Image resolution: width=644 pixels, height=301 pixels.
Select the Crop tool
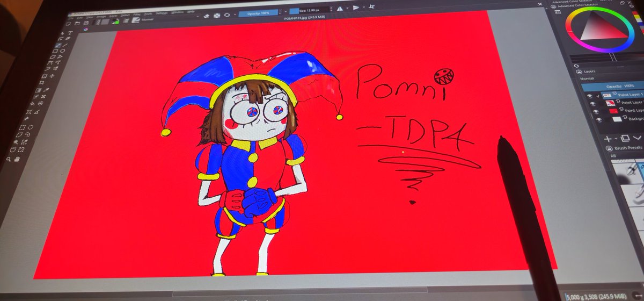[42, 83]
